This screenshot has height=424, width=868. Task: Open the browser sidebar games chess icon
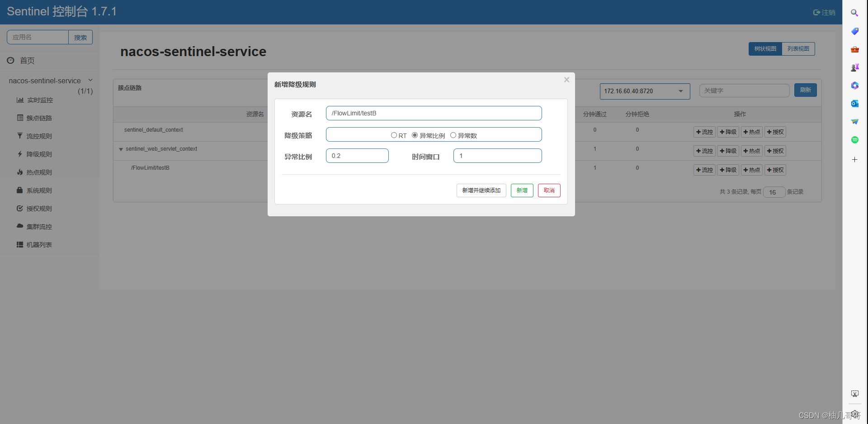pyautogui.click(x=854, y=67)
